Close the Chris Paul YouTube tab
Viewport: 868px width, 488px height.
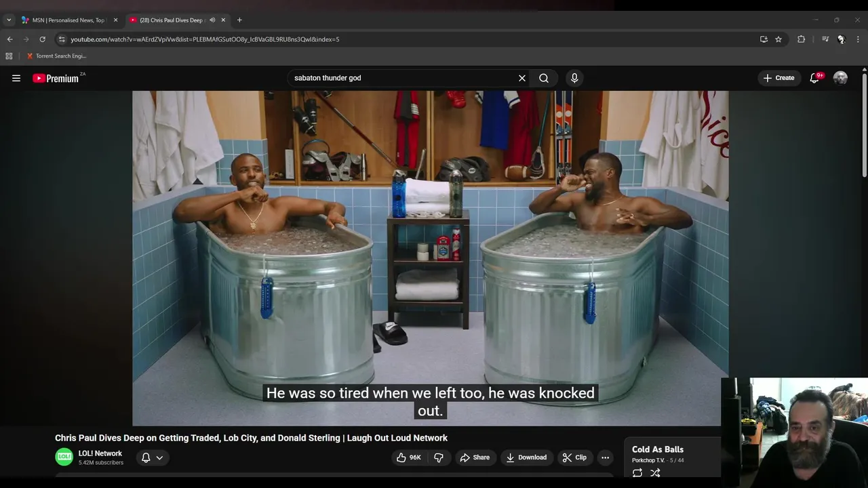click(x=223, y=20)
